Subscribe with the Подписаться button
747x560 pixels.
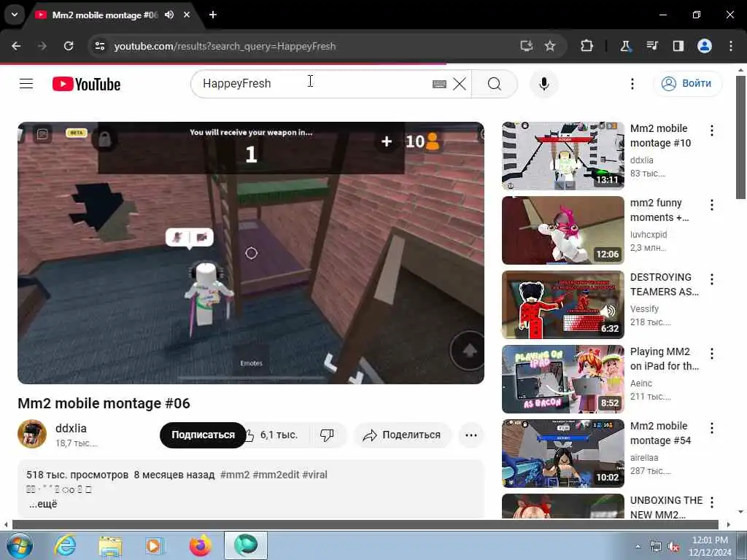203,435
